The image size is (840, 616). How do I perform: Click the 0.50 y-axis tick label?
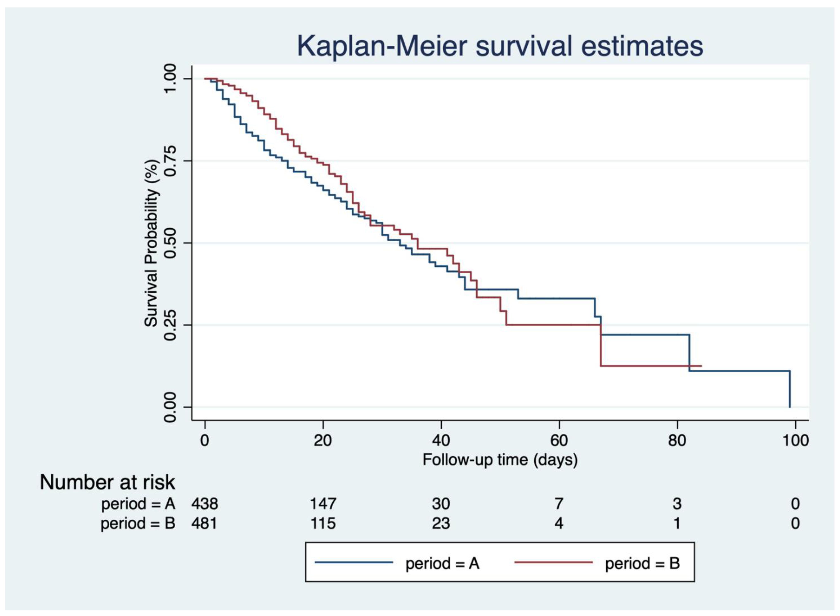click(x=170, y=243)
